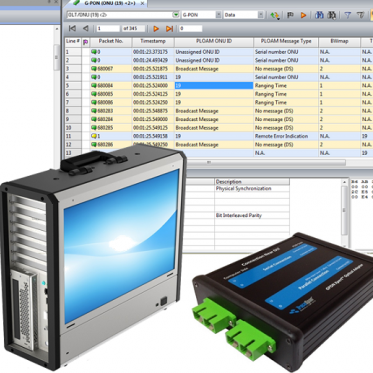
Task: Click the Timestamp column header
Action: point(153,42)
